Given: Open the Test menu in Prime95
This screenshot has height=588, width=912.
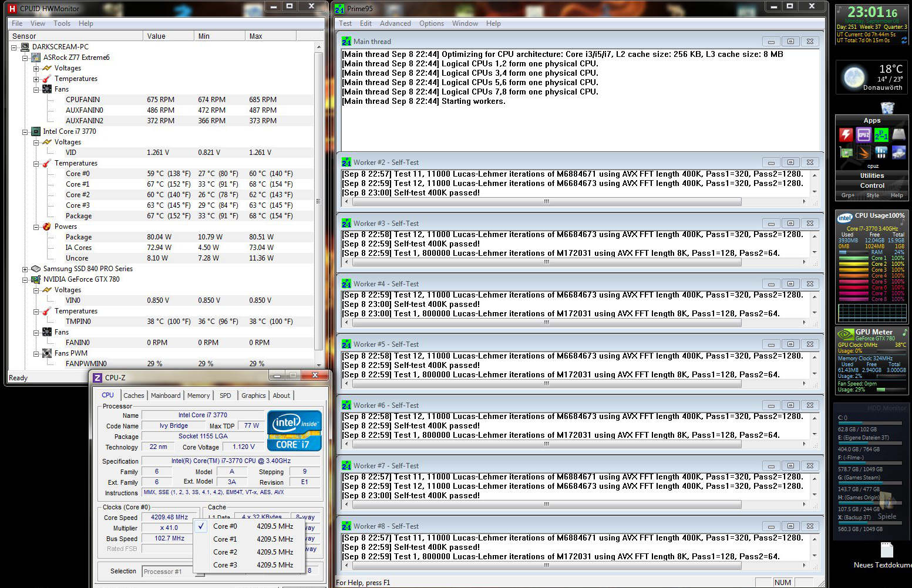Looking at the screenshot, I should click(345, 23).
